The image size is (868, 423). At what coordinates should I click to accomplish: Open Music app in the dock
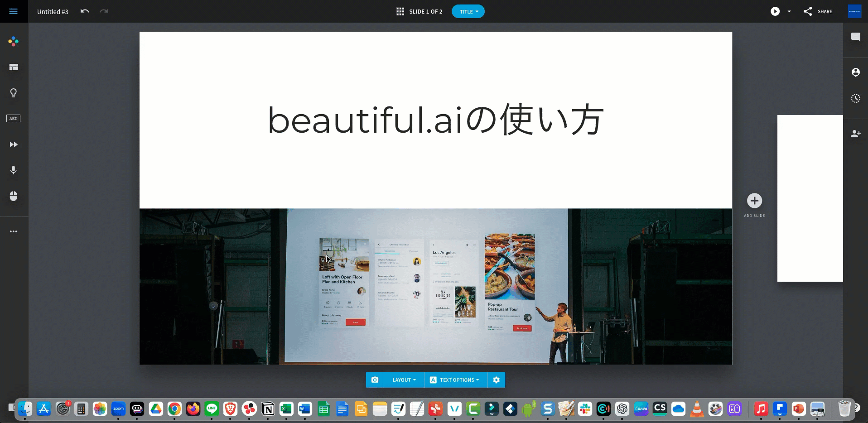761,409
